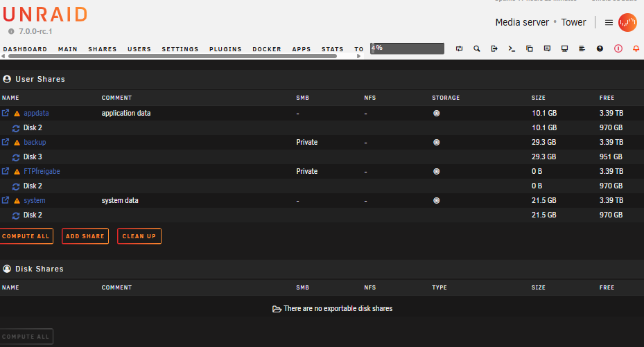Click the storage status icon in system row
This screenshot has height=347, width=644.
coord(437,201)
